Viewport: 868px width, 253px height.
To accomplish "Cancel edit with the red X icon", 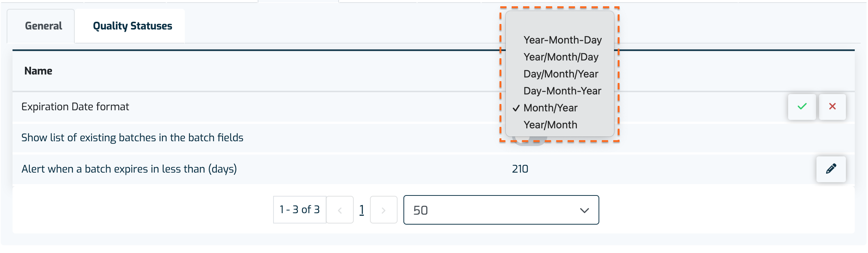I will coord(832,107).
